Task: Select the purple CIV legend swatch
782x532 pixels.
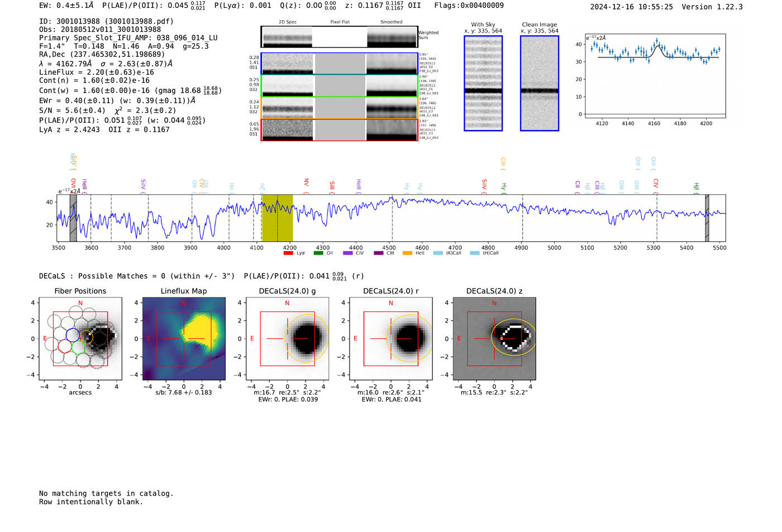Action: (348, 253)
